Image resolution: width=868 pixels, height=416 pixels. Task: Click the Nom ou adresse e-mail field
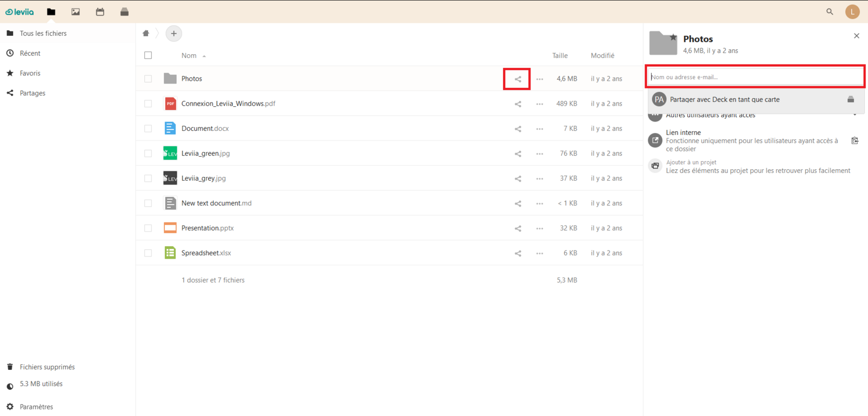point(755,77)
